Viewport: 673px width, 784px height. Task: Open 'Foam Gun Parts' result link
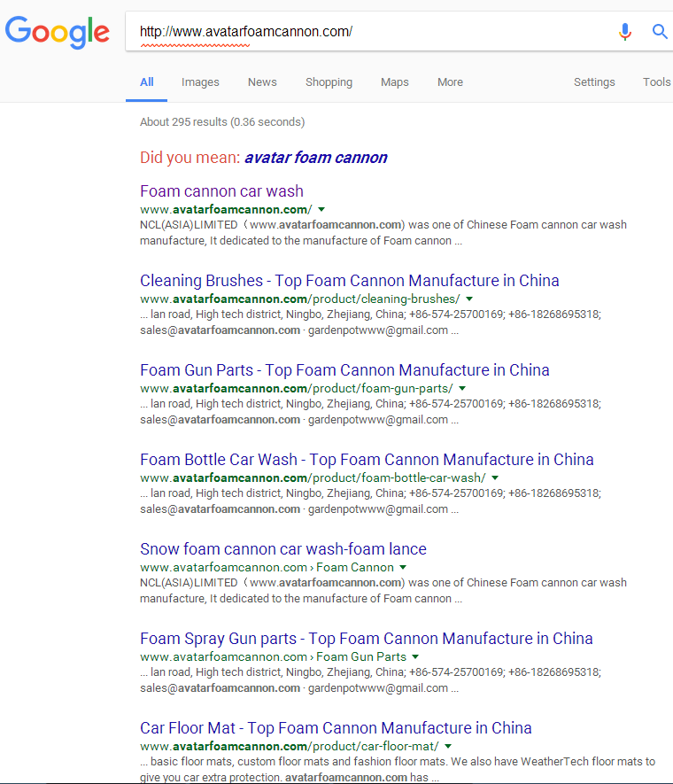[344, 370]
